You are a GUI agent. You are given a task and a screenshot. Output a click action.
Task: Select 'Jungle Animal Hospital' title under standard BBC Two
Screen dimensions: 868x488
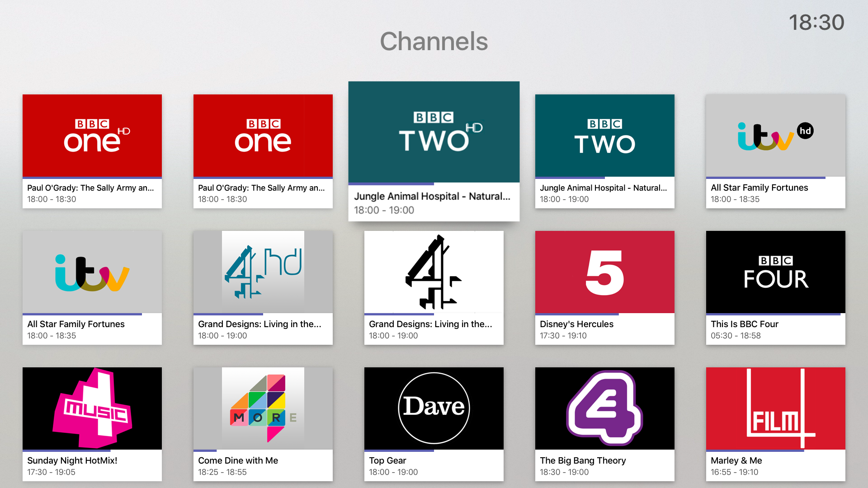(x=604, y=188)
